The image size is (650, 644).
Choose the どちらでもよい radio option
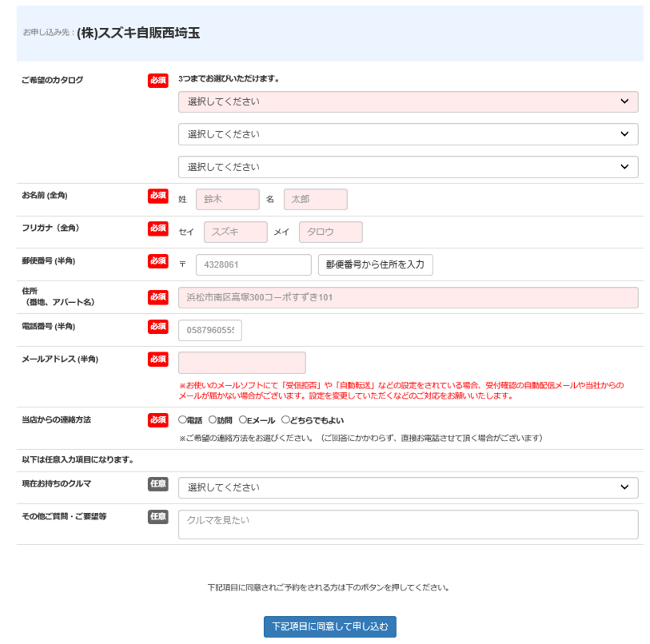coord(285,419)
